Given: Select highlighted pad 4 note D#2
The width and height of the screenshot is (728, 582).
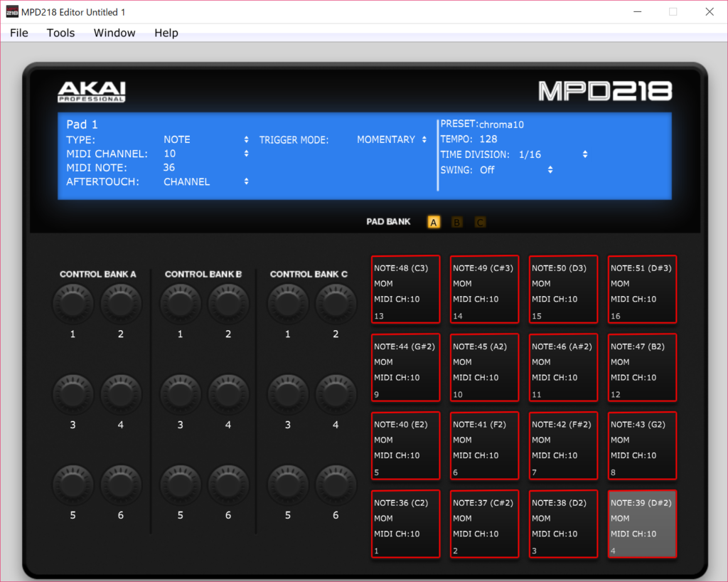Looking at the screenshot, I should pos(642,524).
